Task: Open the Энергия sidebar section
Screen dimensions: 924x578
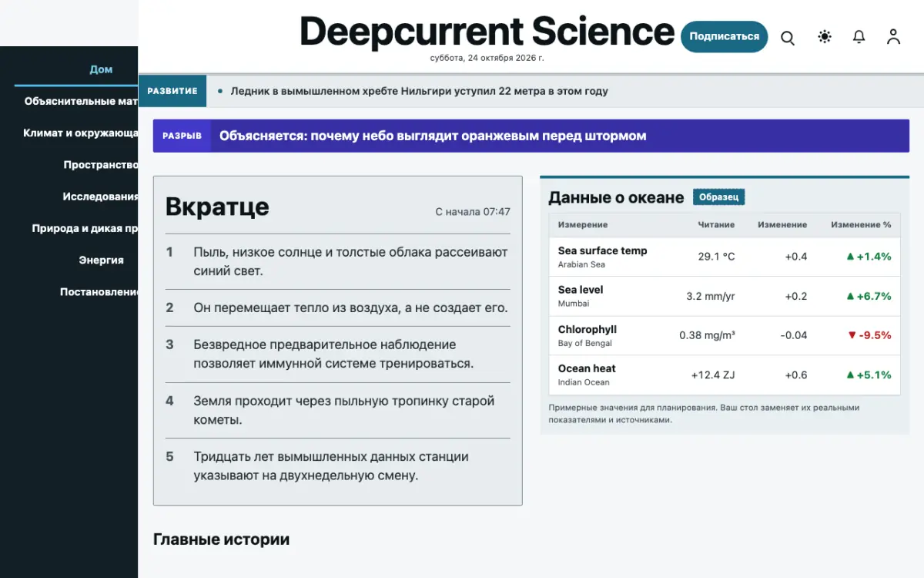Action: click(x=101, y=260)
